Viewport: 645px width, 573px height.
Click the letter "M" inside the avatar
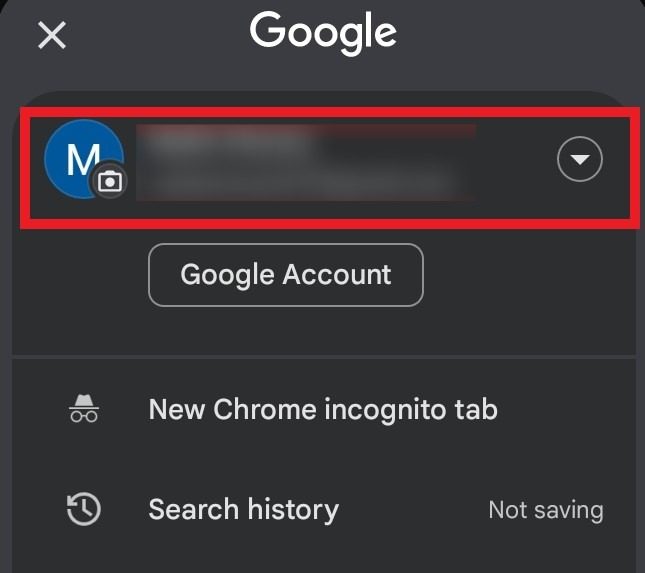80,158
